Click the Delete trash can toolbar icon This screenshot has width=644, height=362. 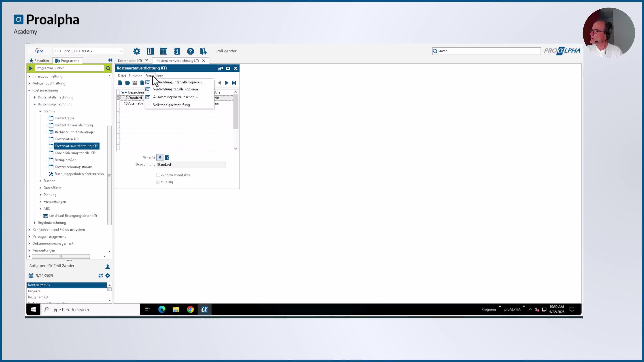[142, 83]
